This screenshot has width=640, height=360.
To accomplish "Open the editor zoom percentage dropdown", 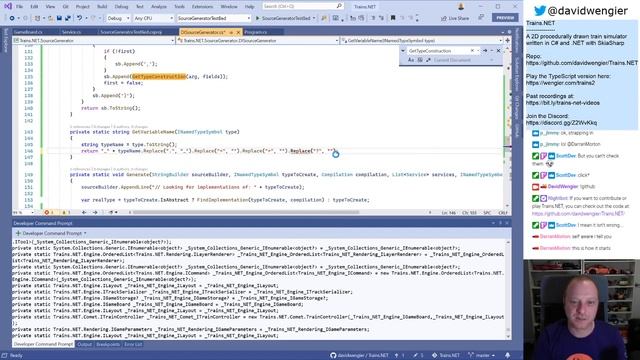I will [x=23, y=212].
